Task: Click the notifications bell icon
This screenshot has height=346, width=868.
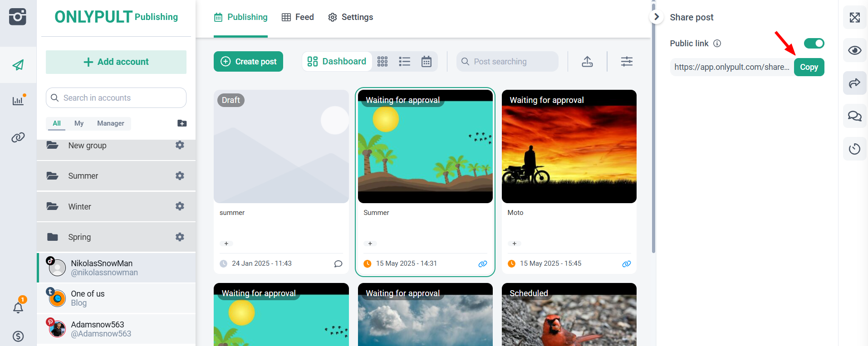Action: pos(18,308)
